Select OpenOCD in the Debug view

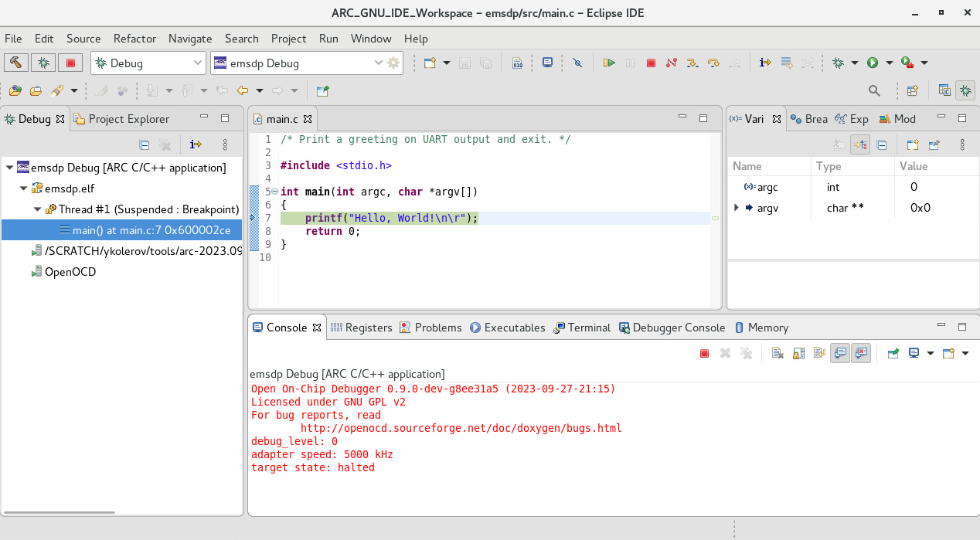(x=71, y=272)
